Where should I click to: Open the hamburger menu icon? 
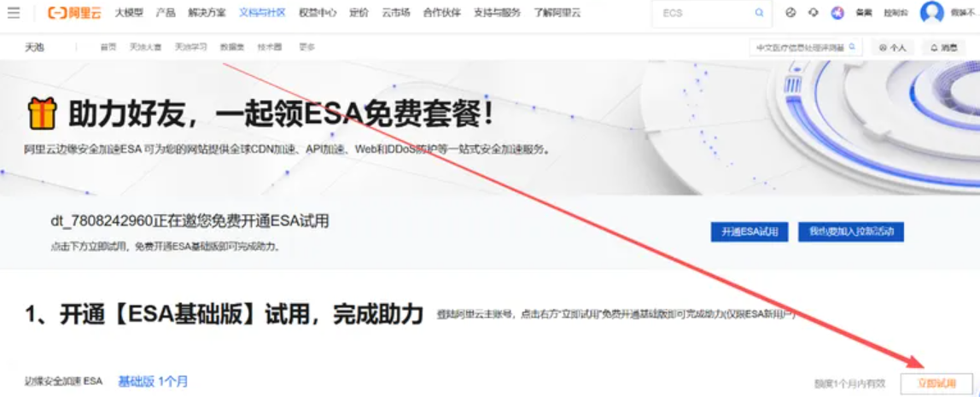tap(14, 13)
